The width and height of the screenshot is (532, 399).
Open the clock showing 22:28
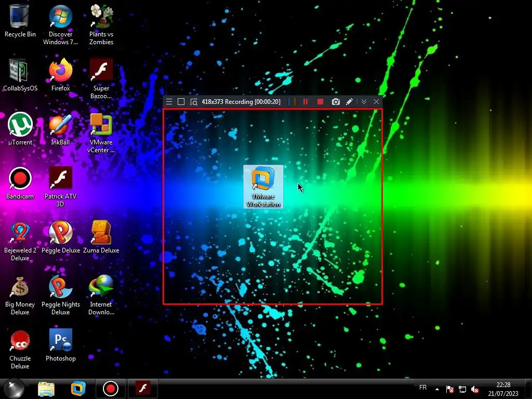coord(503,389)
